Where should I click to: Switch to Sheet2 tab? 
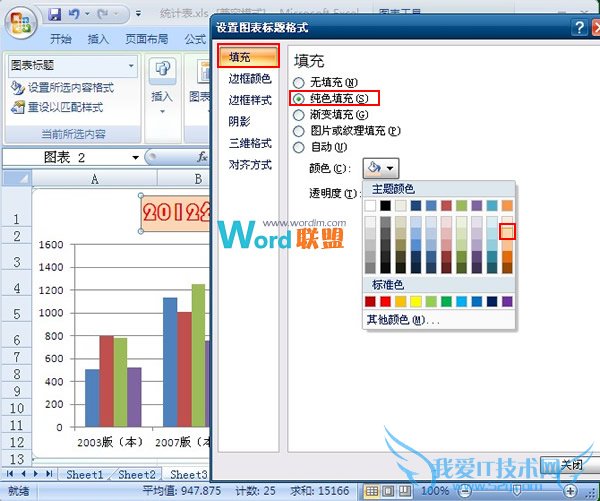pyautogui.click(x=137, y=475)
